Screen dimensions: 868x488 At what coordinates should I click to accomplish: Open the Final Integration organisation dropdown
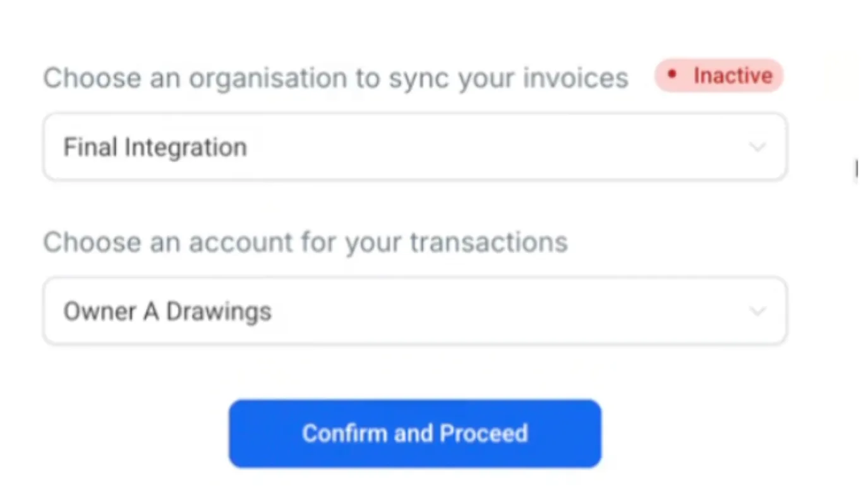414,147
